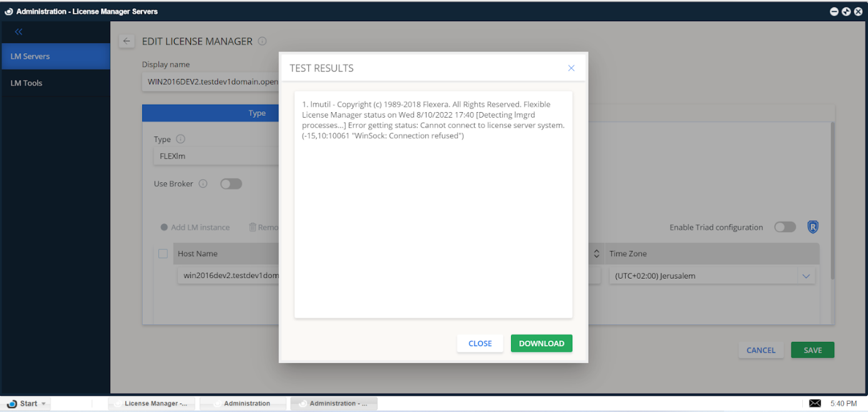Image resolution: width=868 pixels, height=412 pixels.
Task: Select LM Tools in the sidebar
Action: [x=26, y=83]
